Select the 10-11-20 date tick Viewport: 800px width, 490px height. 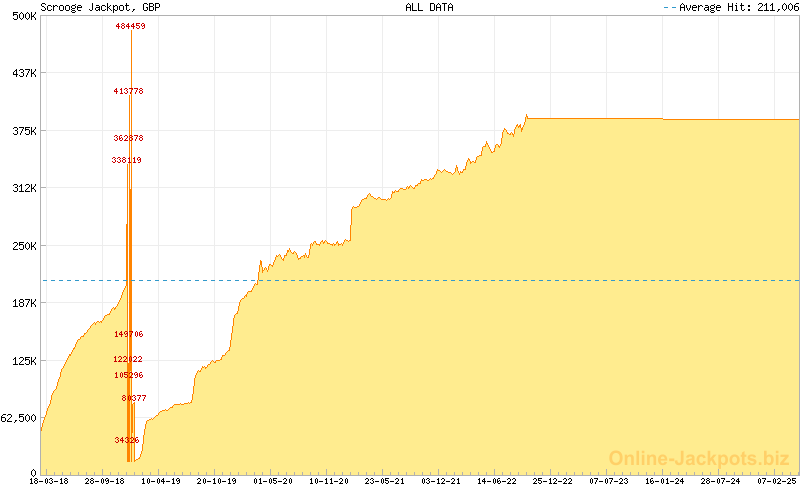point(329,481)
